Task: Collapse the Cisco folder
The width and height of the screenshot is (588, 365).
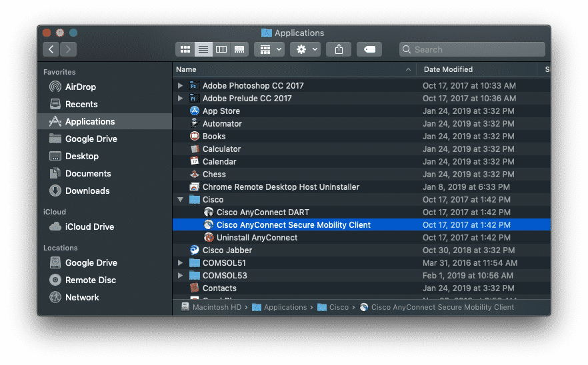Action: pos(181,200)
